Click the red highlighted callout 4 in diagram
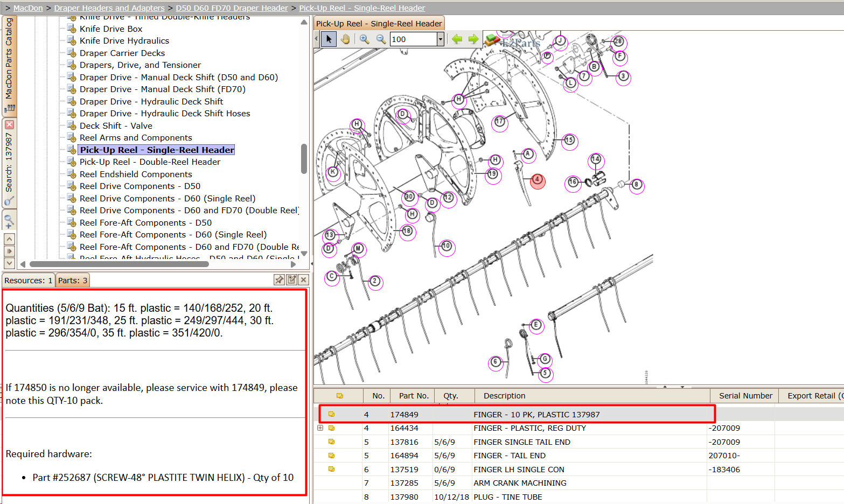Viewport: 844px width, 504px height. (538, 181)
